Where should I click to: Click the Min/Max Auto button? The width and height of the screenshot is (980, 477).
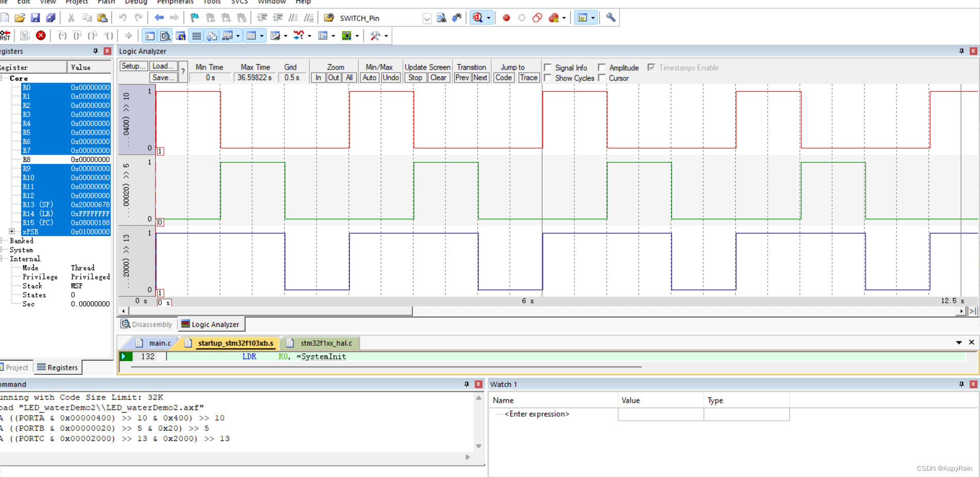(x=370, y=77)
